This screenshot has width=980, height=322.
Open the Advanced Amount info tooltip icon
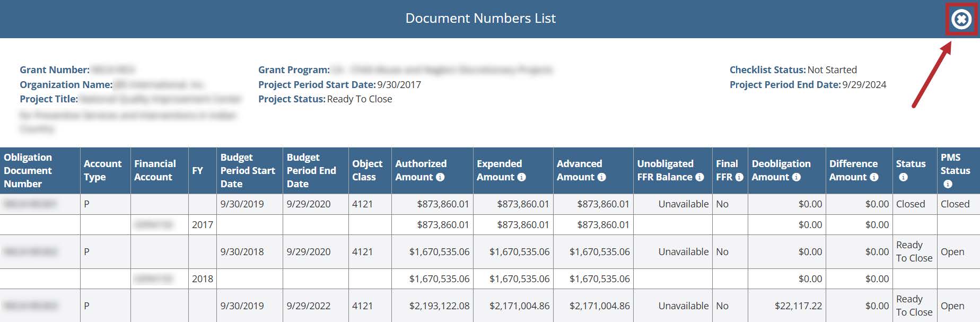tap(601, 177)
